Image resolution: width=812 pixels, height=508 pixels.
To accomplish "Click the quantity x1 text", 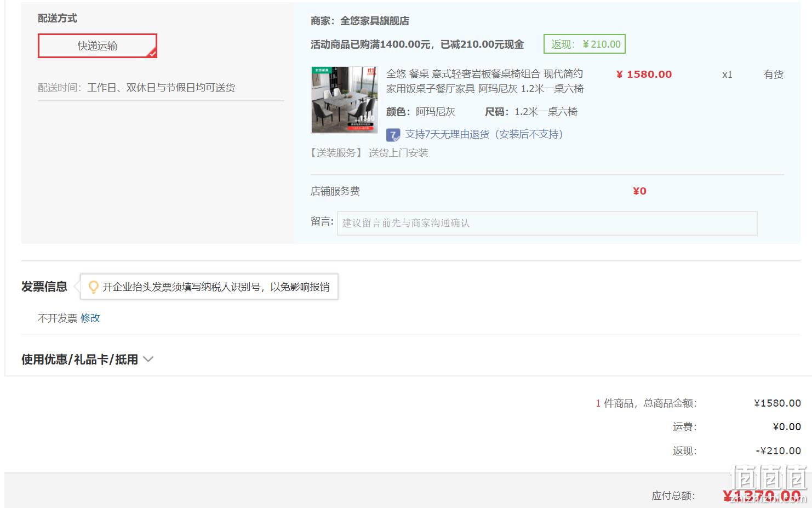I will [727, 75].
